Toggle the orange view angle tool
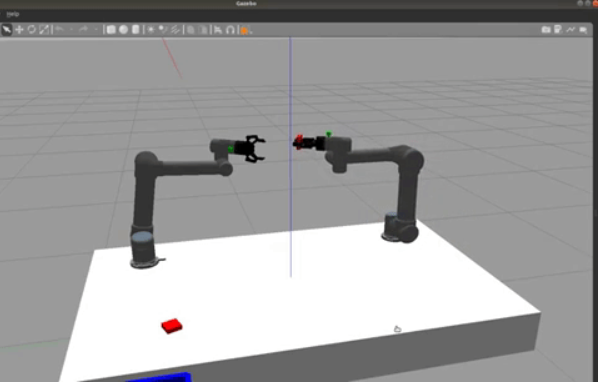The image size is (599, 388). pos(245,30)
